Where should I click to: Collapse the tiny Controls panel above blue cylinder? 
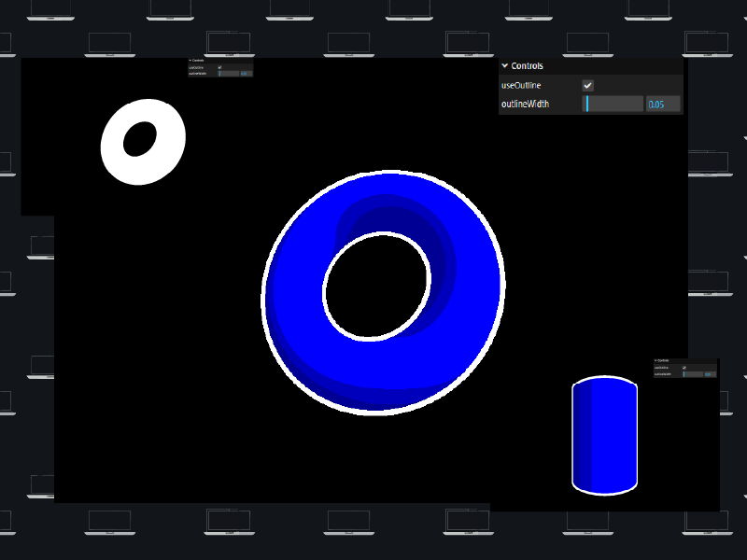(x=655, y=360)
